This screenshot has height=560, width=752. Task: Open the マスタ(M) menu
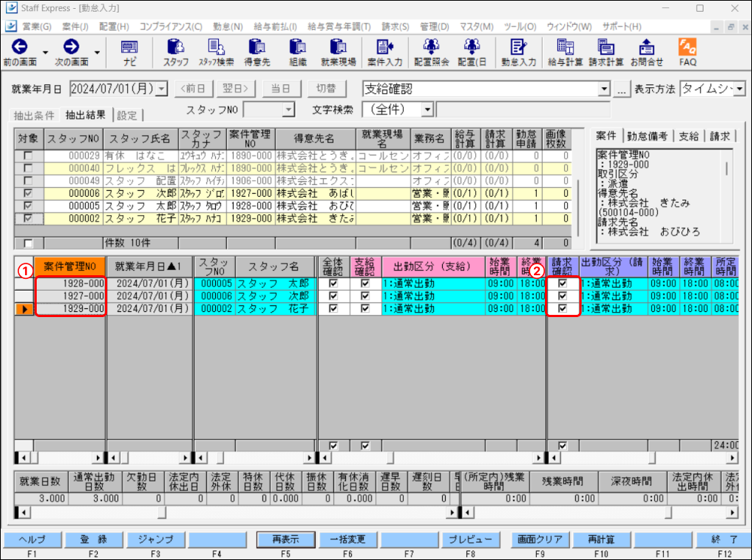pyautogui.click(x=476, y=27)
